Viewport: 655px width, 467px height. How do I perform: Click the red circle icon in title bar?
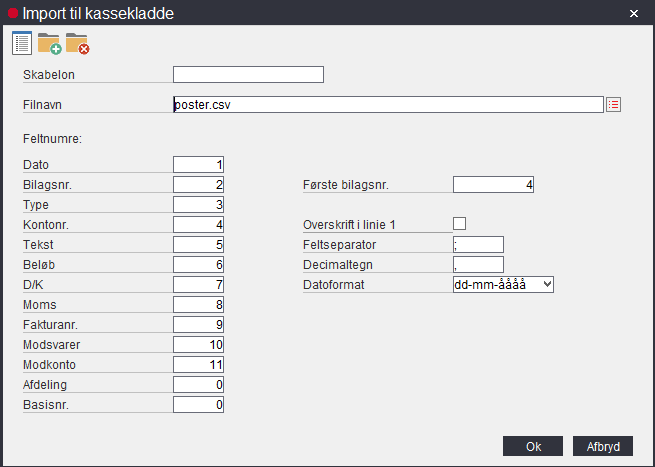13,13
